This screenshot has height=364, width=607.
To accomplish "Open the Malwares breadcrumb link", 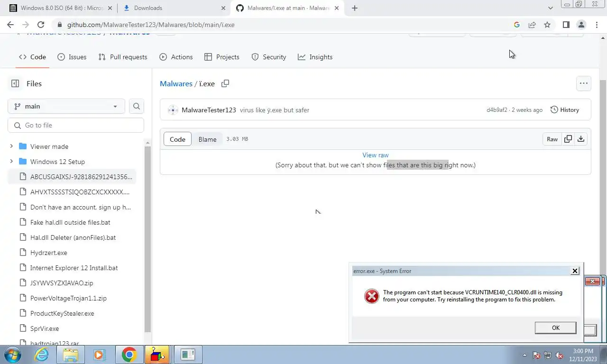I will point(176,83).
